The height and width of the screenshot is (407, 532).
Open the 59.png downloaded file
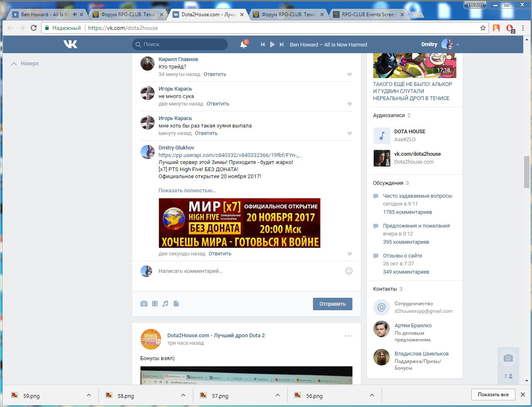point(32,396)
